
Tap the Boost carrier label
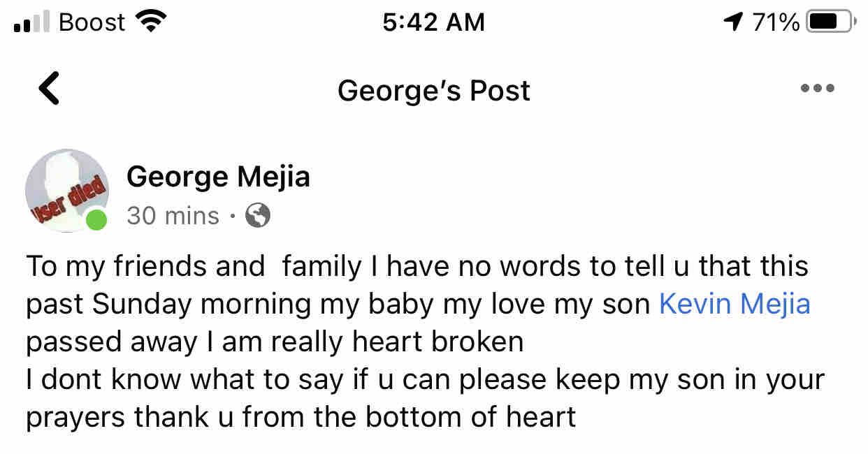pos(92,22)
